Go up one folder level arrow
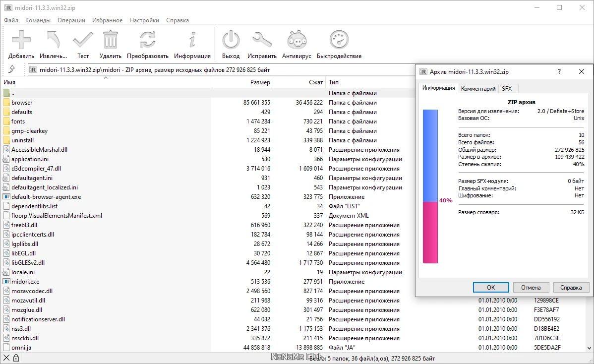The height and width of the screenshot is (364, 594). coord(12,69)
